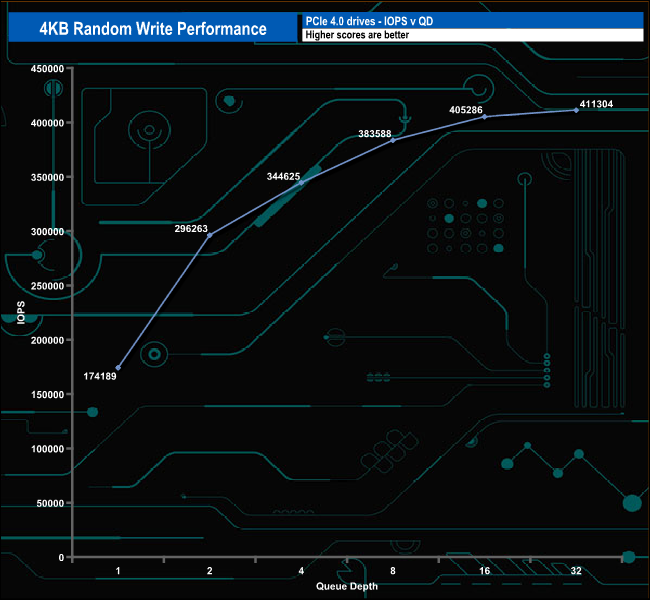
Task: Select the 174189 data label
Action: tap(100, 376)
